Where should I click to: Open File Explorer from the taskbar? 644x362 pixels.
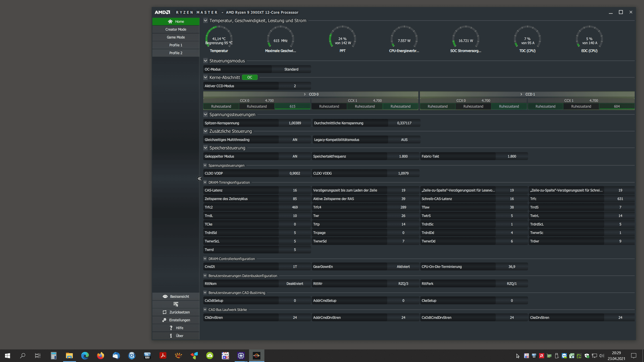[x=69, y=355]
